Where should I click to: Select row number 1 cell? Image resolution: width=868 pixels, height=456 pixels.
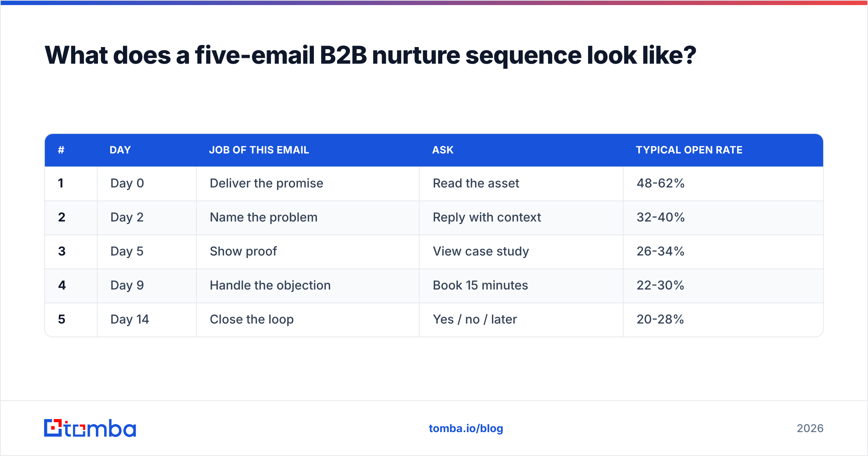pyautogui.click(x=71, y=183)
